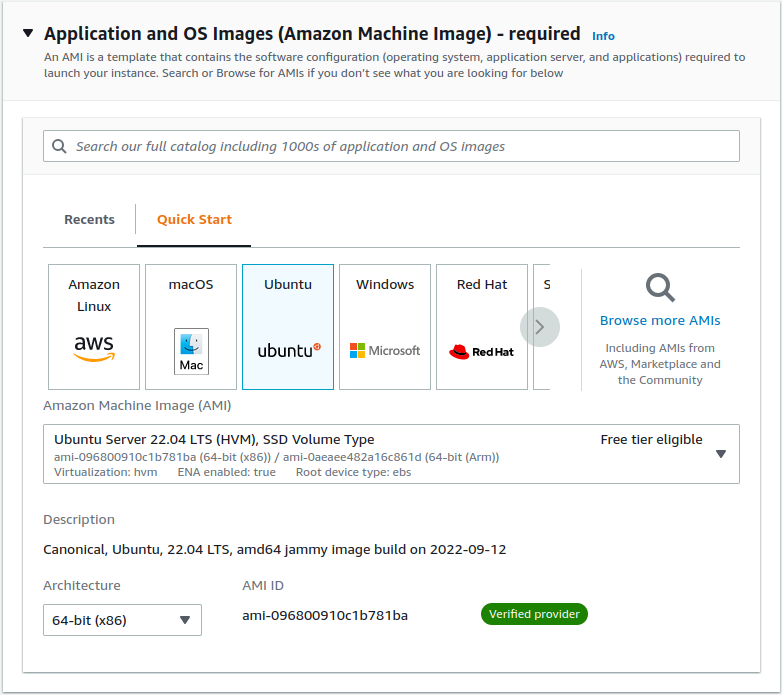The height and width of the screenshot is (695, 782).
Task: Click the Including AMIs from AWS Marketplace text
Action: (x=660, y=364)
